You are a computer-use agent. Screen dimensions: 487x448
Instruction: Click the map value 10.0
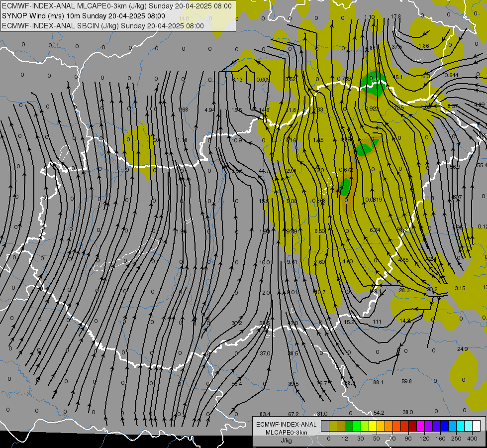pos(265,262)
